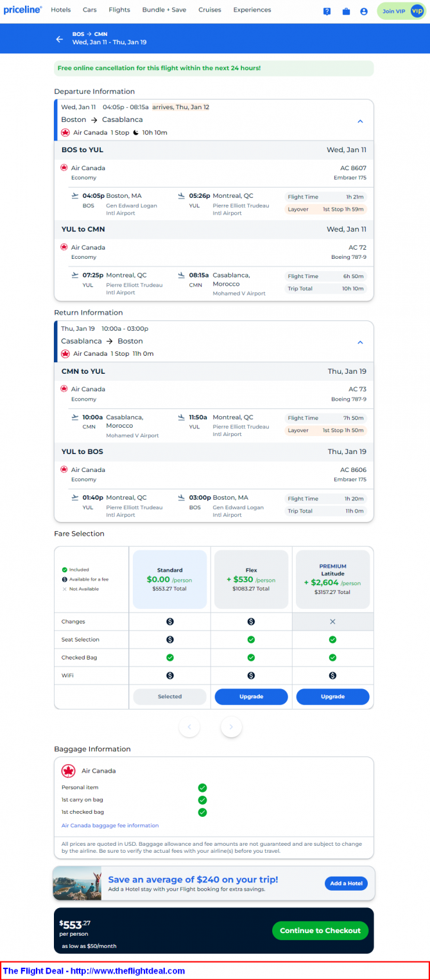Show next fare options arrow

[x=231, y=727]
